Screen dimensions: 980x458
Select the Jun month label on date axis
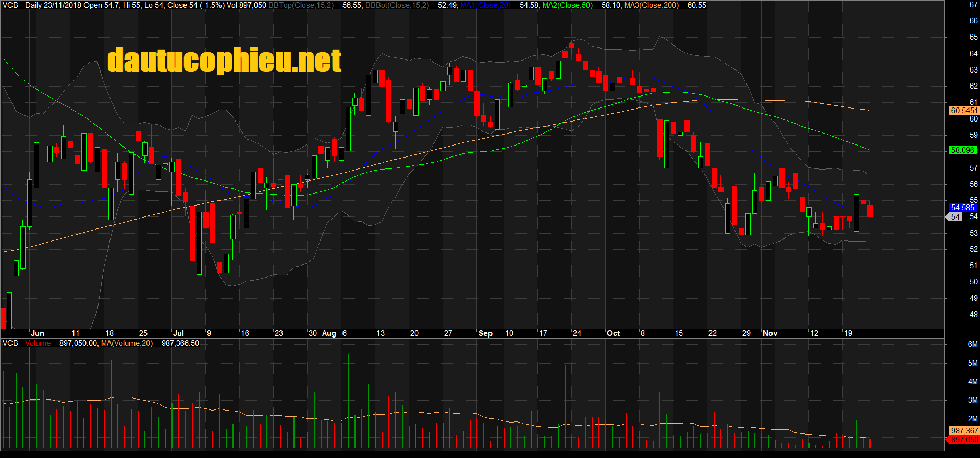38,333
